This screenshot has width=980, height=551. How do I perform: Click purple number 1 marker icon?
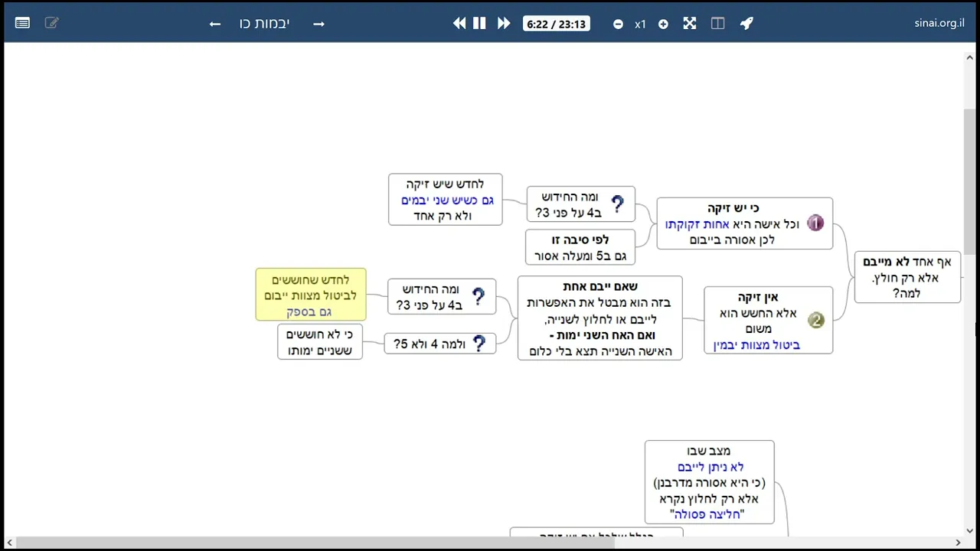click(815, 223)
